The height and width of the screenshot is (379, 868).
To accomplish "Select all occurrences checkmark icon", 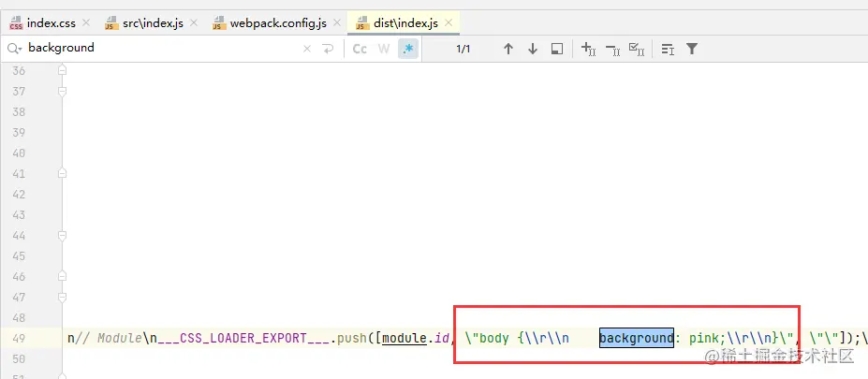I will tap(637, 49).
